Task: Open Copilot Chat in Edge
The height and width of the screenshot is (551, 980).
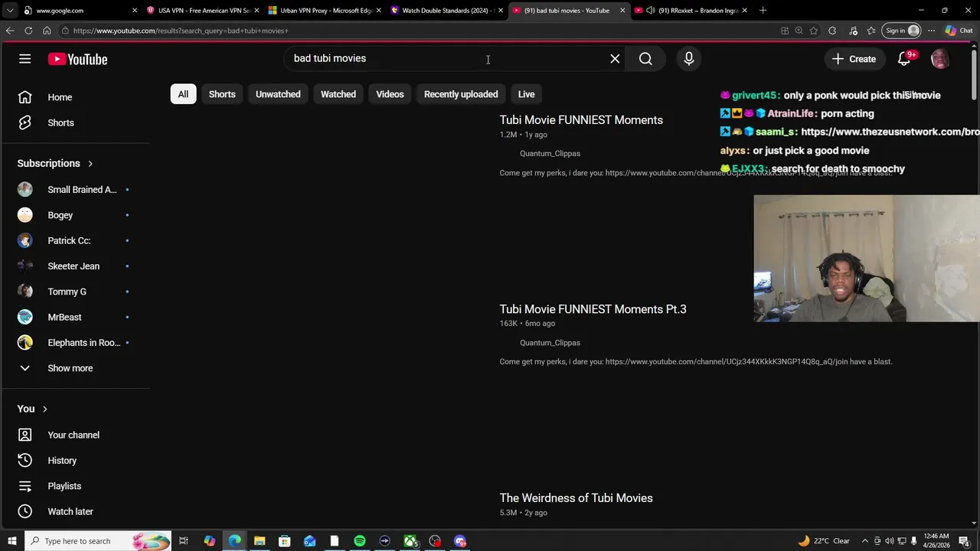Action: tap(959, 31)
